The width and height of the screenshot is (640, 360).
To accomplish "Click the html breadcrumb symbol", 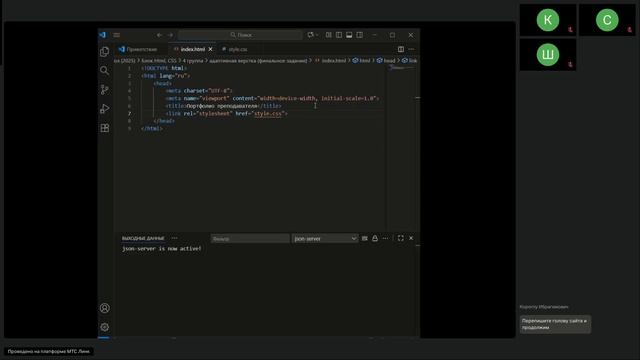I will 362,60.
